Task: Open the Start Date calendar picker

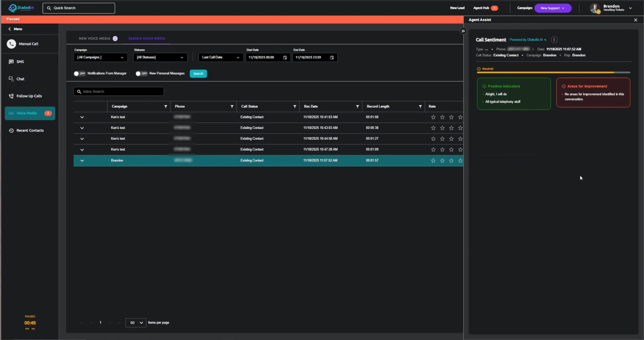Action: pyautogui.click(x=285, y=58)
